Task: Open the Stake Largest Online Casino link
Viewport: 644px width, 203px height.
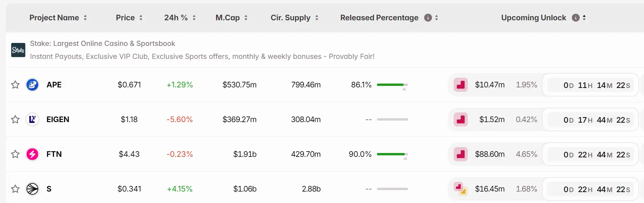Action: (x=102, y=44)
